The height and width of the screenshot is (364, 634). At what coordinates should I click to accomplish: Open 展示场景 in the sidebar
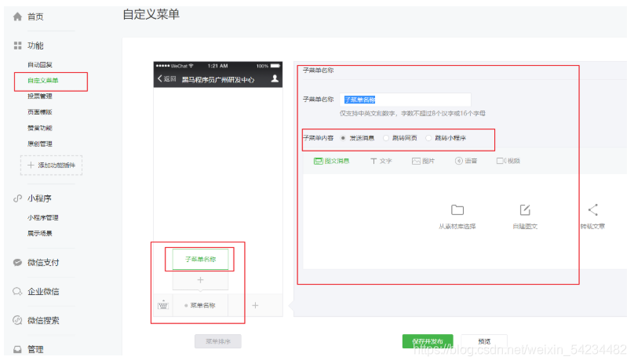pyautogui.click(x=39, y=233)
